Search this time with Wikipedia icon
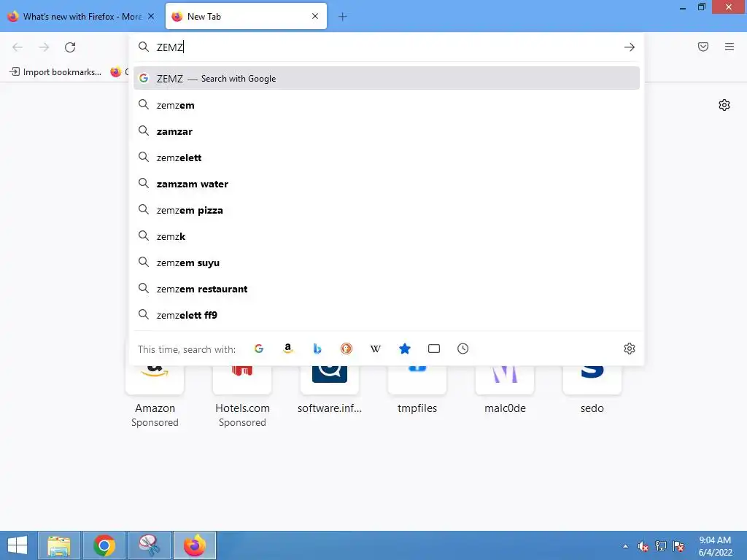 point(376,349)
